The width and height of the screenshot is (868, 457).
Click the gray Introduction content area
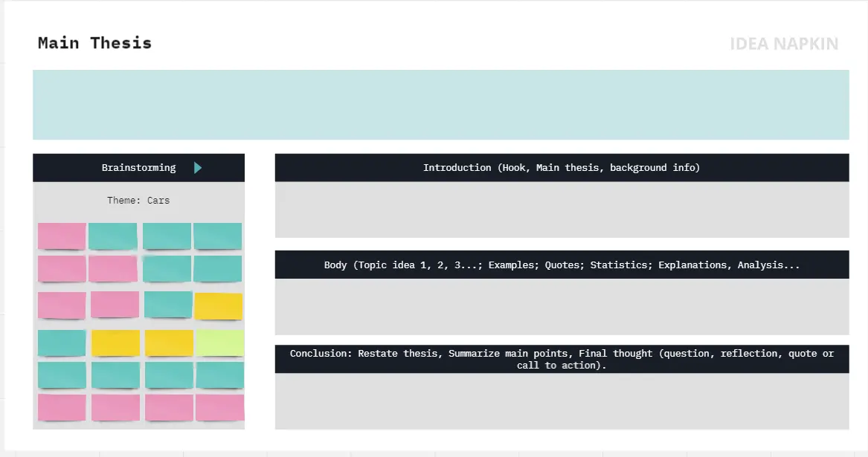(562, 210)
